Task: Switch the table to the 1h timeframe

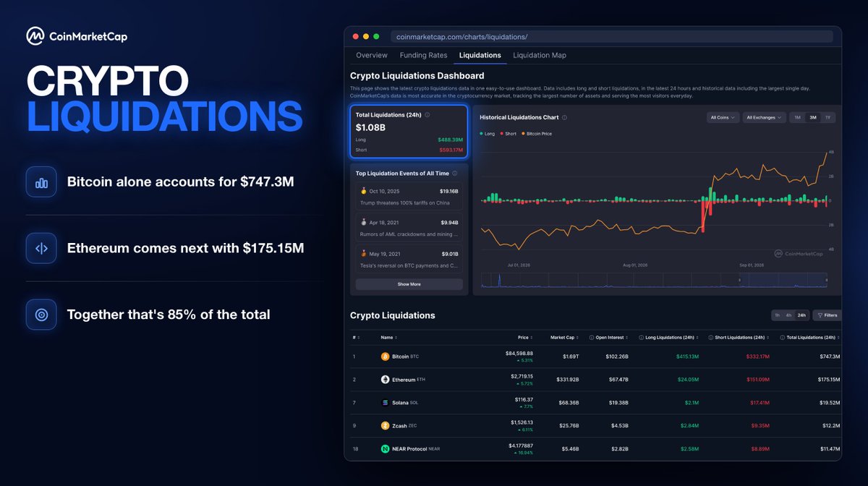Action: click(x=778, y=315)
